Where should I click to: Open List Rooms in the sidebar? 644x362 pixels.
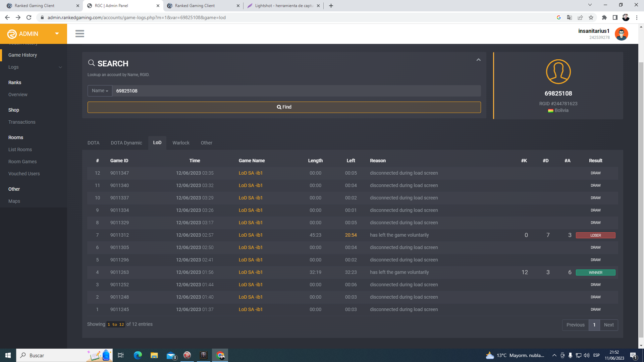pyautogui.click(x=20, y=149)
